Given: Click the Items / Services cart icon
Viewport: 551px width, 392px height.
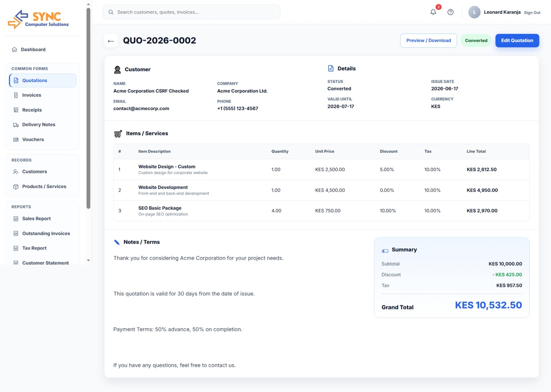Looking at the screenshot, I should [x=118, y=134].
